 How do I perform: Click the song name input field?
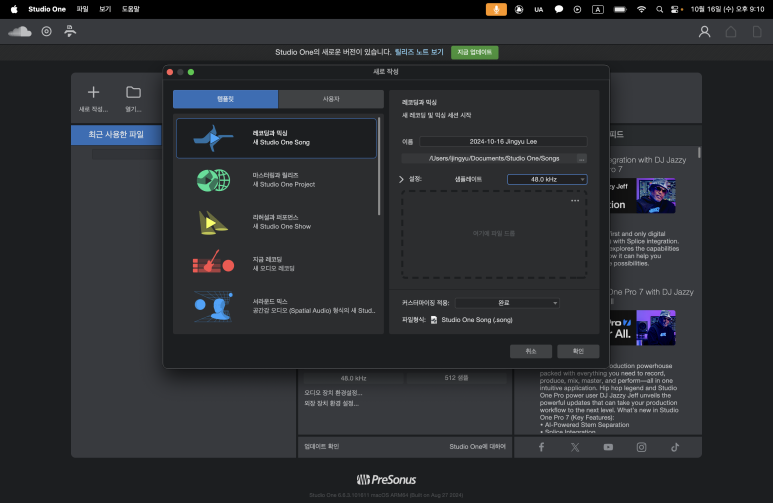503,142
